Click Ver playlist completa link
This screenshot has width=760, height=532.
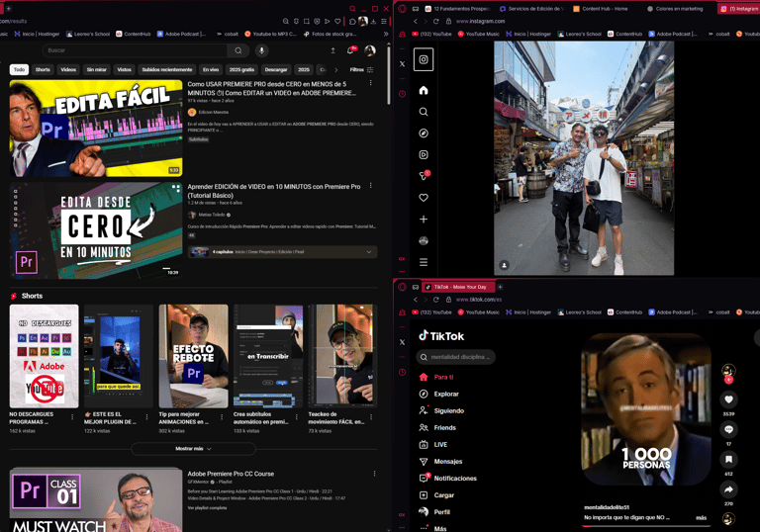tap(207, 508)
